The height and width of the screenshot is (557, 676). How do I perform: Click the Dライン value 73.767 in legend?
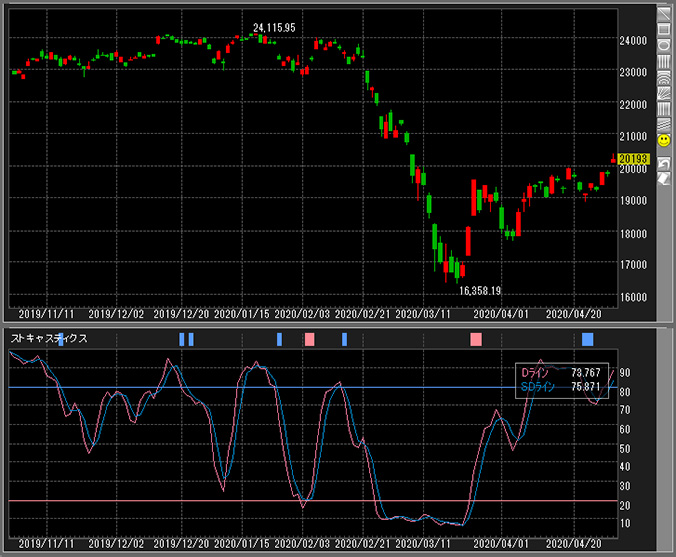click(585, 372)
